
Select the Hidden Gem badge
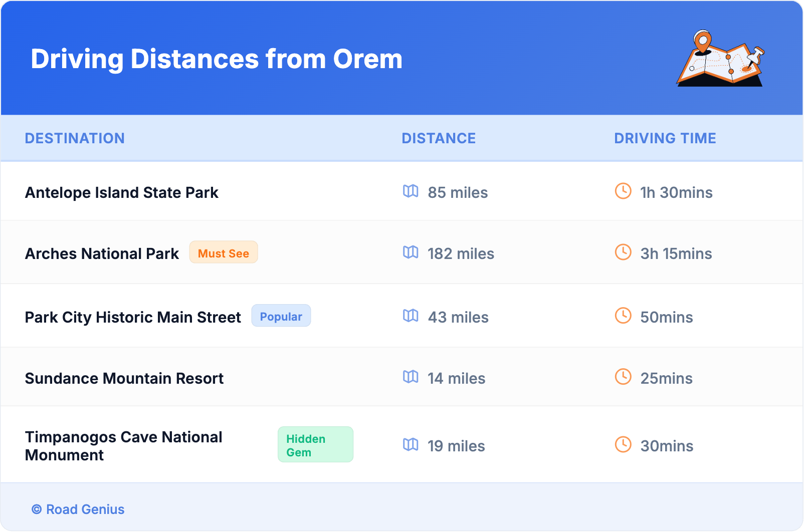315,445
